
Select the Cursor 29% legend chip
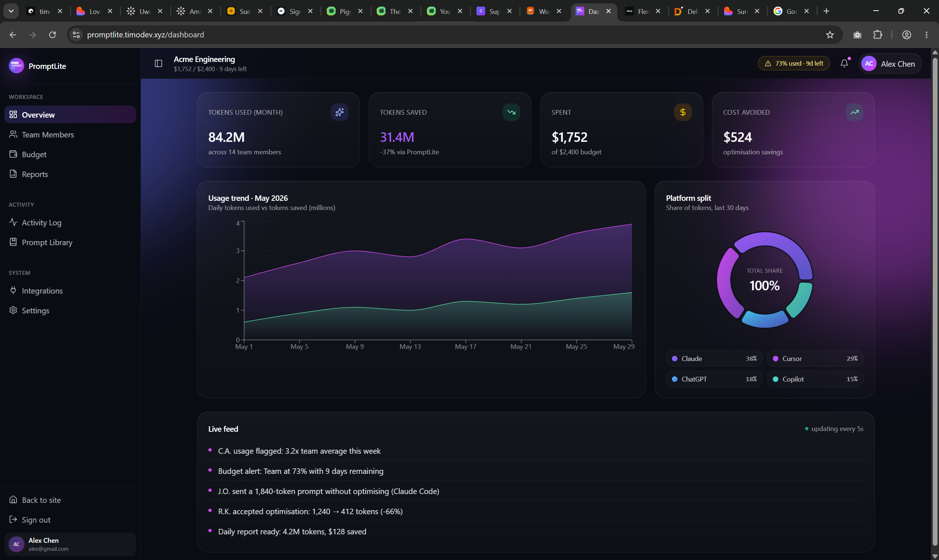point(815,358)
